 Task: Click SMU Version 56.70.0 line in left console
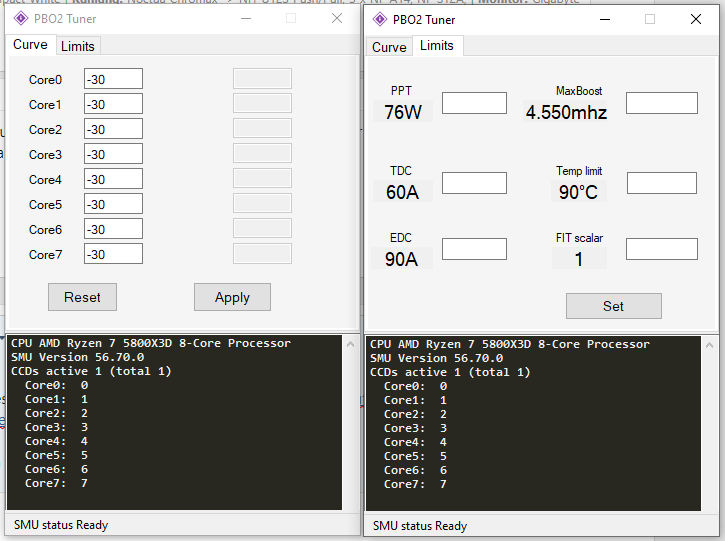pyautogui.click(x=78, y=357)
